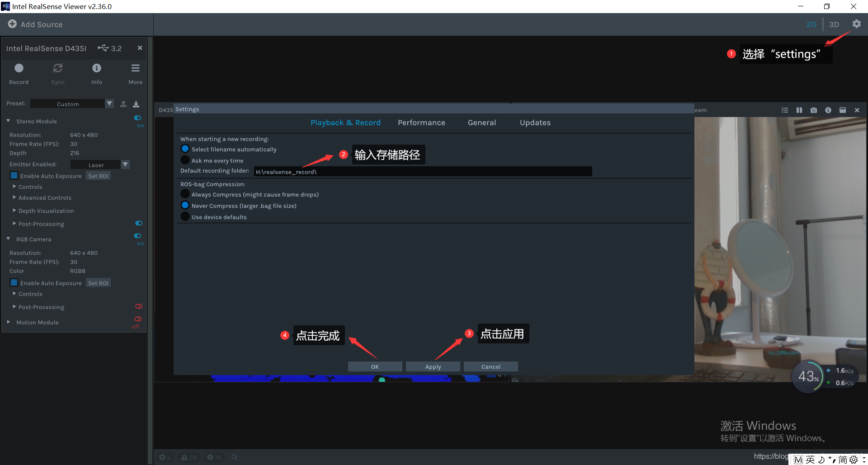Image resolution: width=868 pixels, height=465 pixels.
Task: Select 'Always Compress' radio option
Action: (185, 194)
